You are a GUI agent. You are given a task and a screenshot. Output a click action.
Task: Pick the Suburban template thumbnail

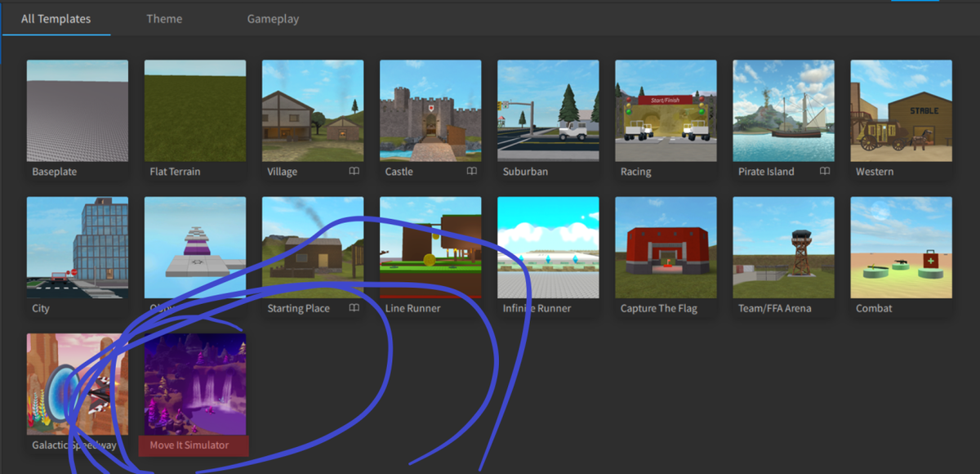(x=548, y=110)
